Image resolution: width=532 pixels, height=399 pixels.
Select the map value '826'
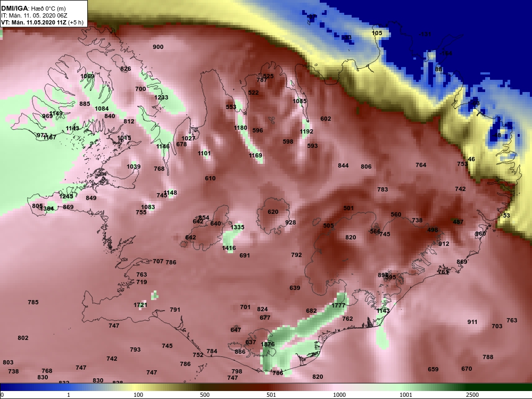pyautogui.click(x=126, y=69)
